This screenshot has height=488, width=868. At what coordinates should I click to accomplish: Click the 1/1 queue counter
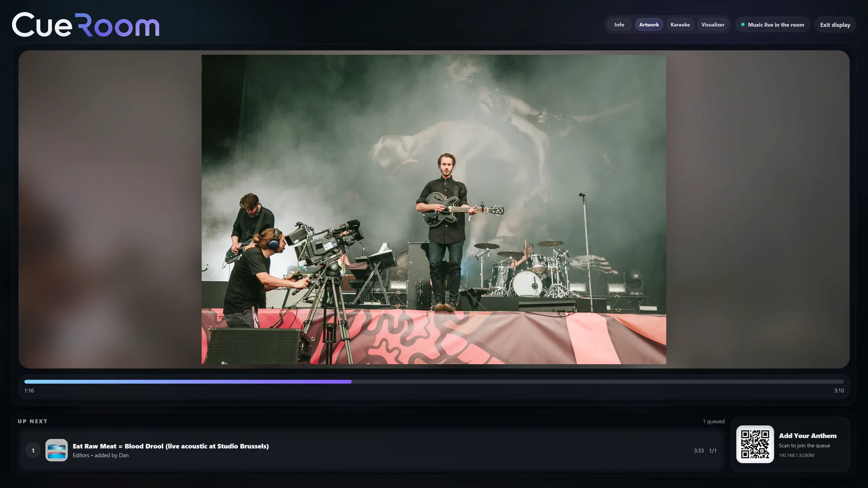(712, 450)
